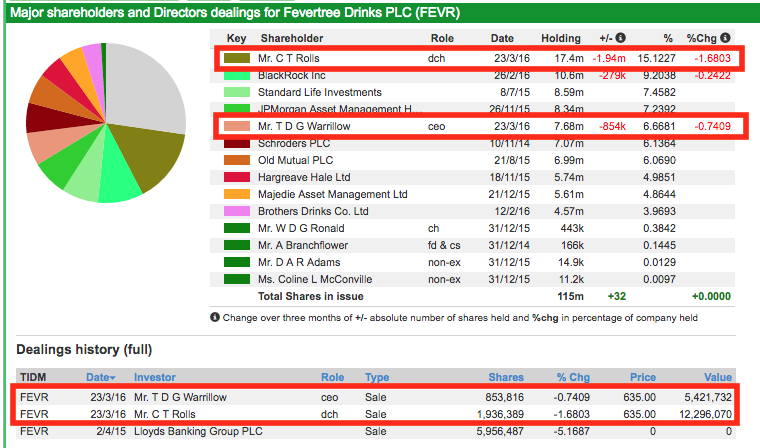Click the info icon next to +/- header
Screen dimensions: 760x448
(620, 38)
